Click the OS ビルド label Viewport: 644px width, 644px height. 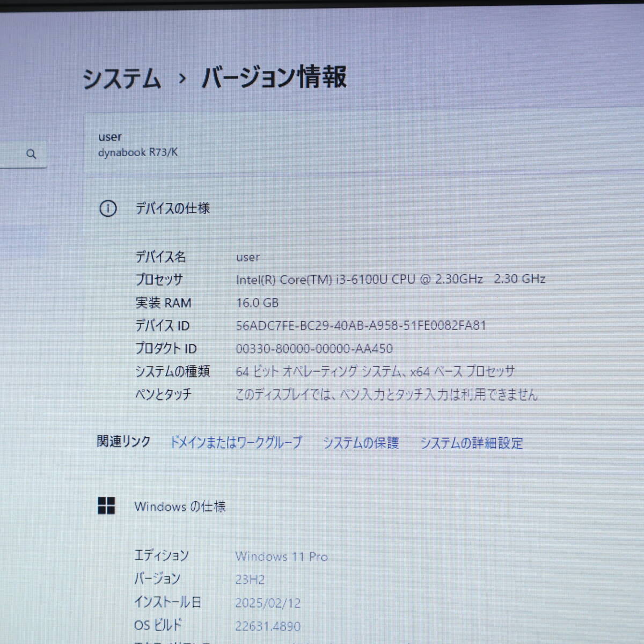(x=158, y=625)
